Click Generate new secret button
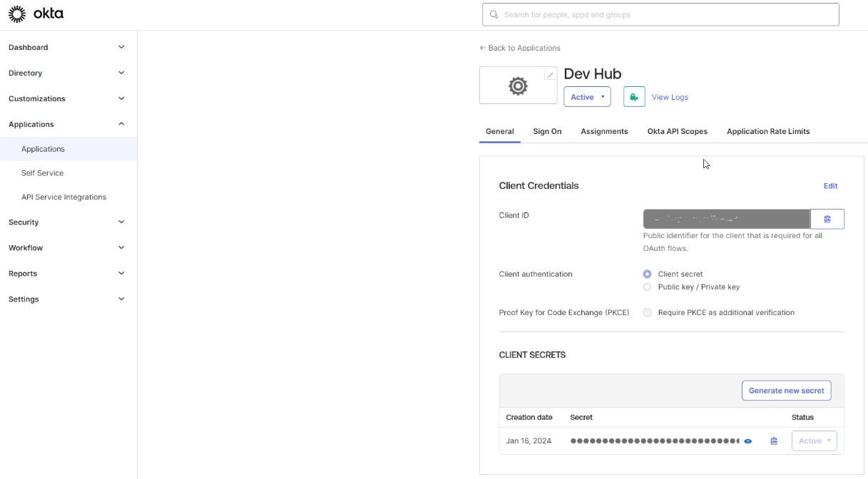 pyautogui.click(x=786, y=391)
